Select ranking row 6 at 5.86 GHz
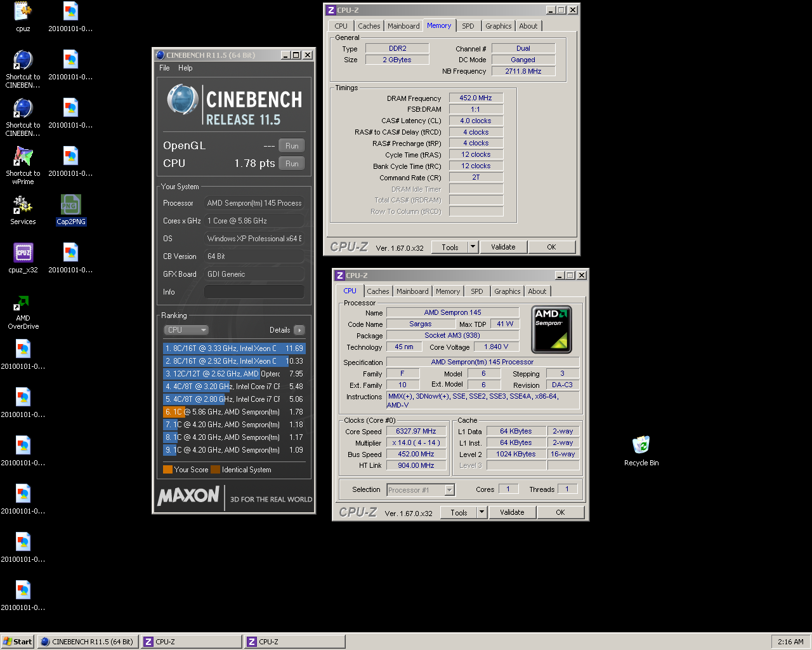 pyautogui.click(x=234, y=412)
